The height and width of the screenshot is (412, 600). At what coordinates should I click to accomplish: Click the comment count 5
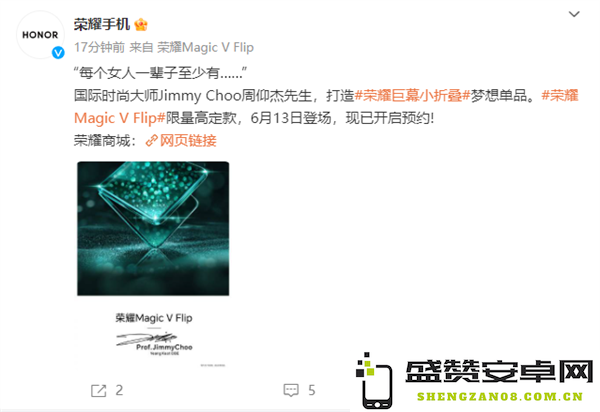(312, 391)
